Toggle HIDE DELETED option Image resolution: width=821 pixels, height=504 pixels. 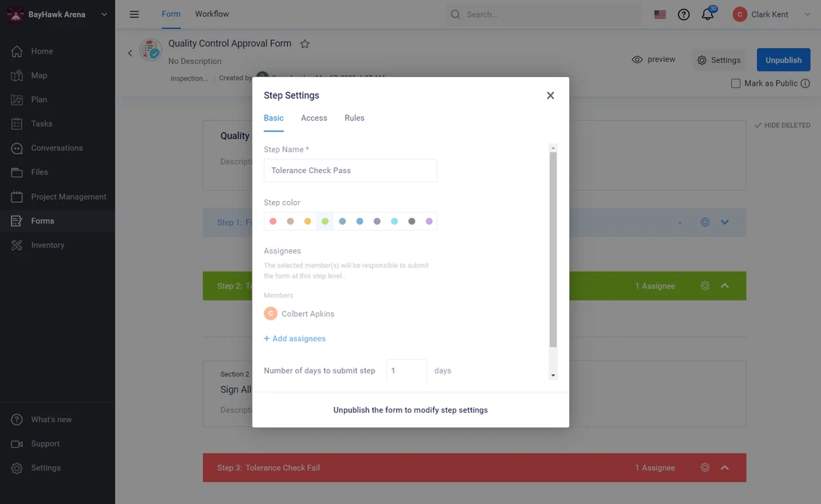click(x=783, y=125)
